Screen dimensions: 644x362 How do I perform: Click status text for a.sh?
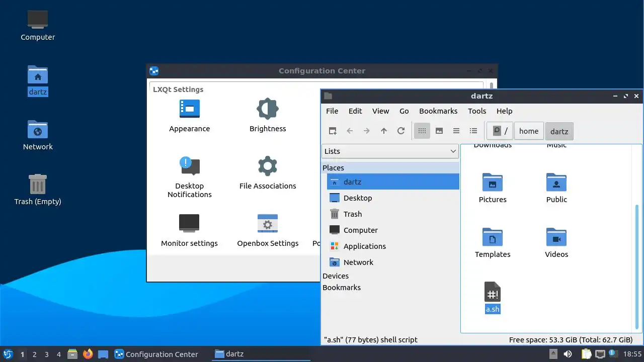click(x=370, y=339)
